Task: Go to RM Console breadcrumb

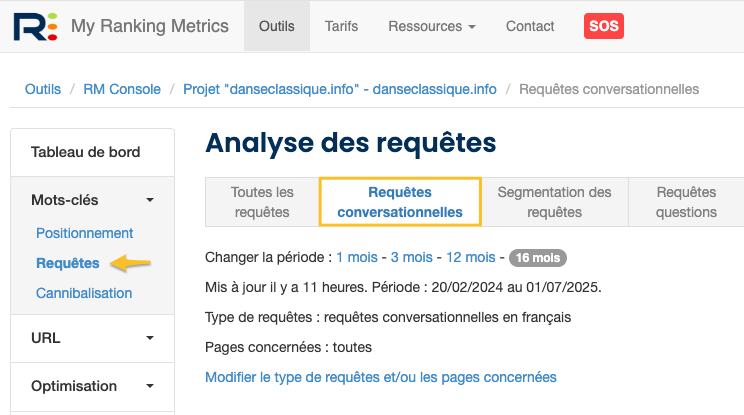Action: [122, 89]
